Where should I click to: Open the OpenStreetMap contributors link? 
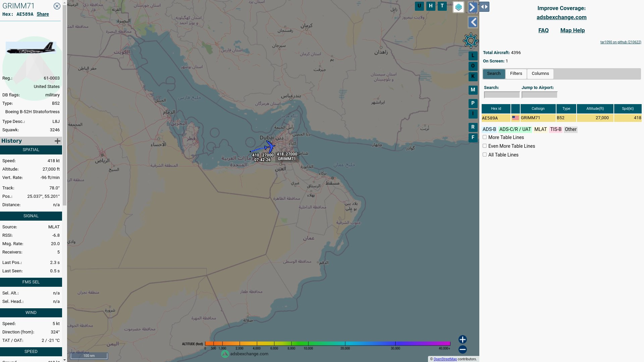coord(445,359)
